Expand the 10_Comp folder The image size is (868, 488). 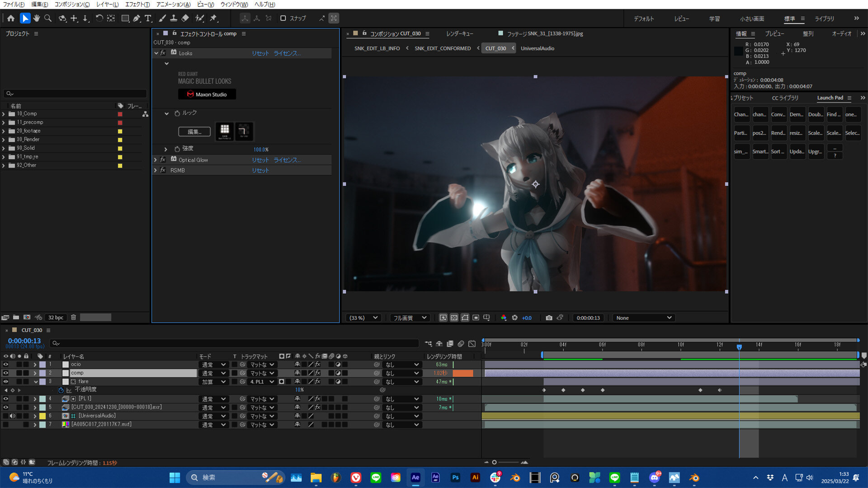coord(4,114)
